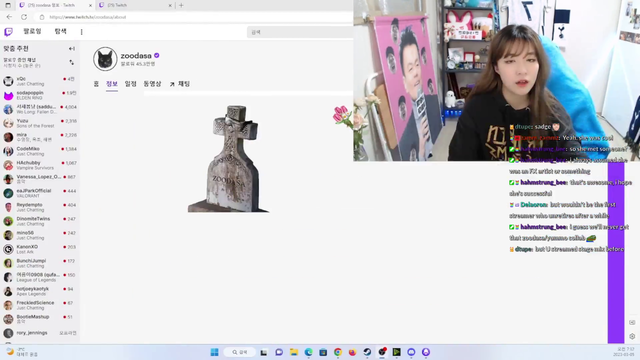Switch to the second Twitch browser tab

pos(135,5)
